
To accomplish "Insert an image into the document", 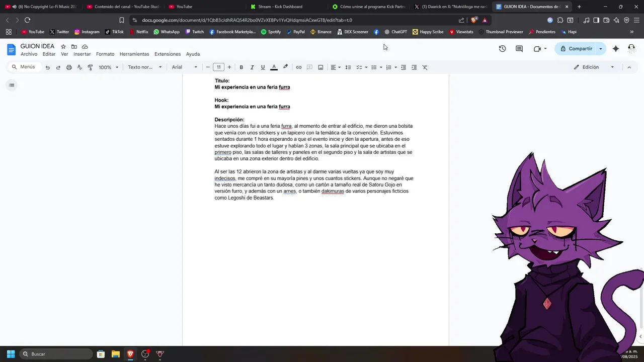I will (x=320, y=67).
